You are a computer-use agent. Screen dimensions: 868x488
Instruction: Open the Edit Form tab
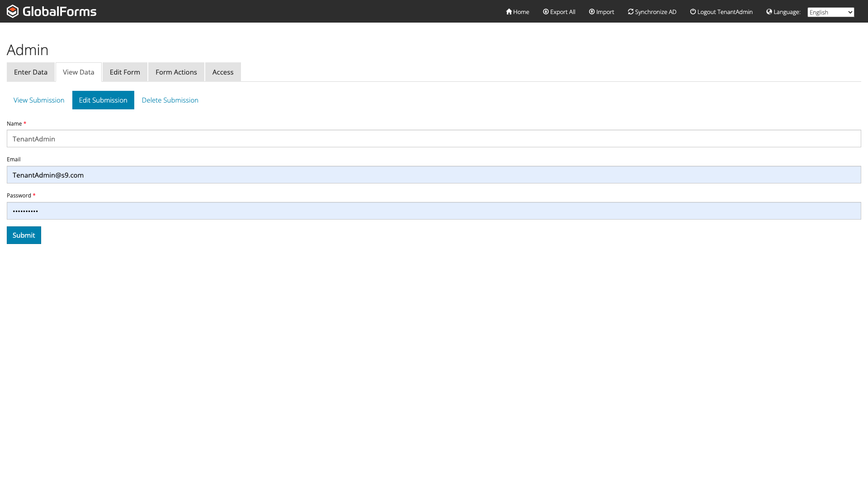tap(125, 72)
